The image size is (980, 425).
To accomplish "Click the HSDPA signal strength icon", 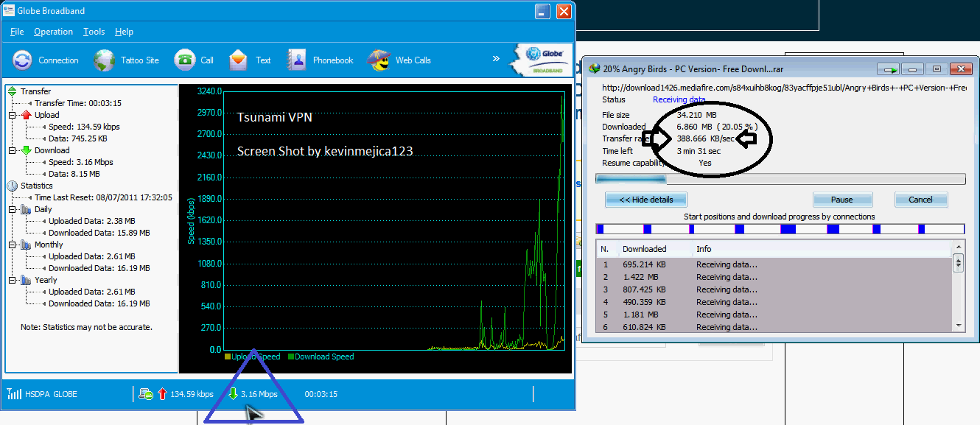I will coord(13,394).
